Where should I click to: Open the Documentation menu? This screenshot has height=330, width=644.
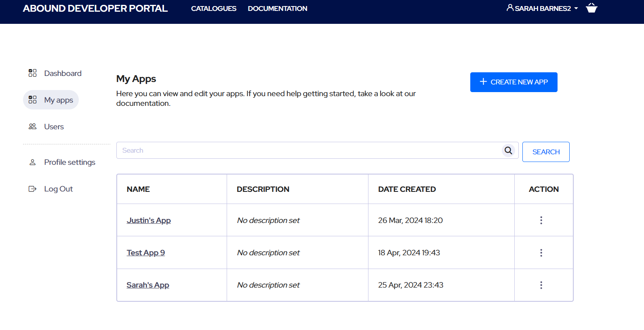click(277, 8)
